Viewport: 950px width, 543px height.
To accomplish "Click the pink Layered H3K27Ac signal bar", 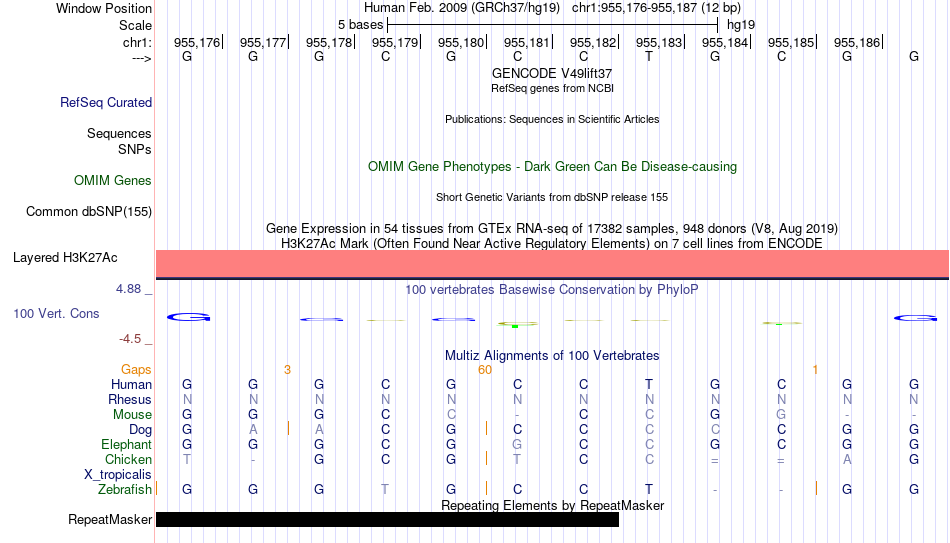I will pos(552,264).
